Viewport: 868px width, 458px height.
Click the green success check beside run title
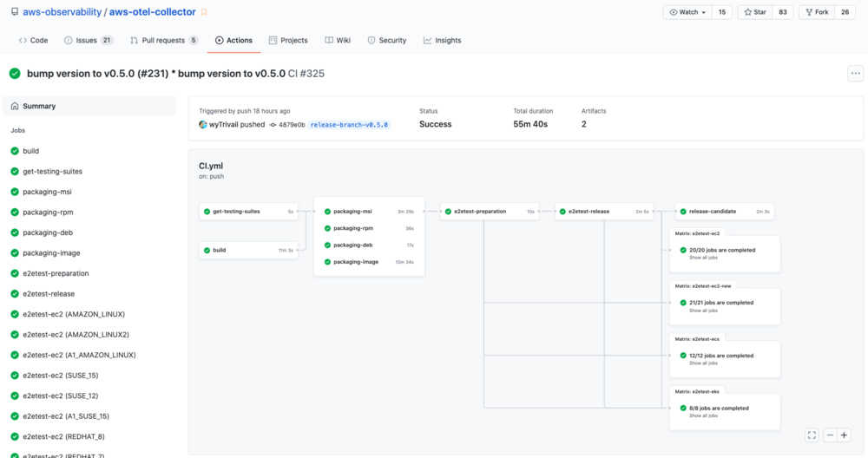[x=15, y=74]
